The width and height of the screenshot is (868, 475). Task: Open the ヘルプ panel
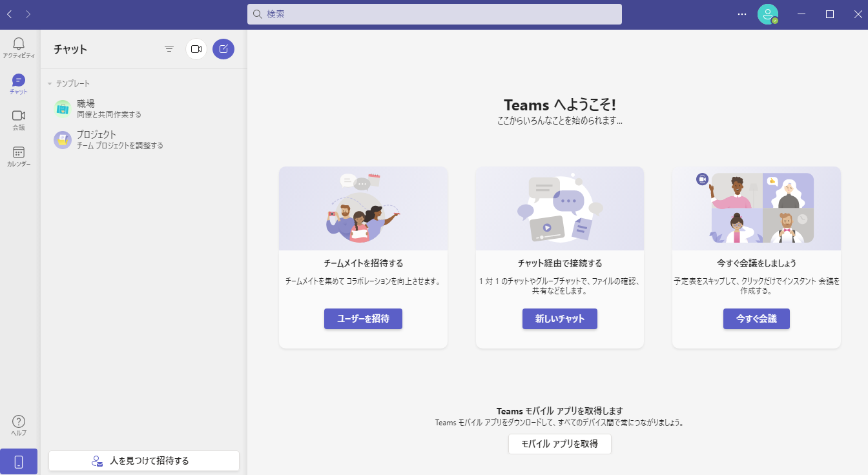click(x=18, y=425)
